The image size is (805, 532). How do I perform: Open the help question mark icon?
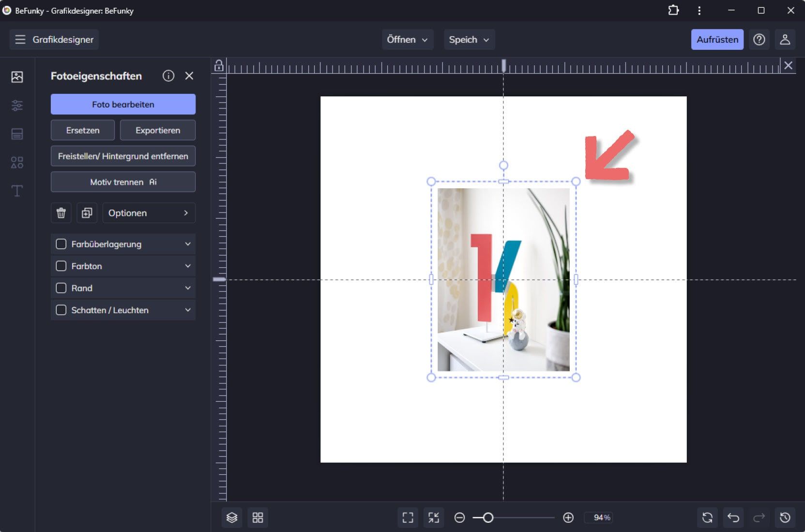point(759,40)
